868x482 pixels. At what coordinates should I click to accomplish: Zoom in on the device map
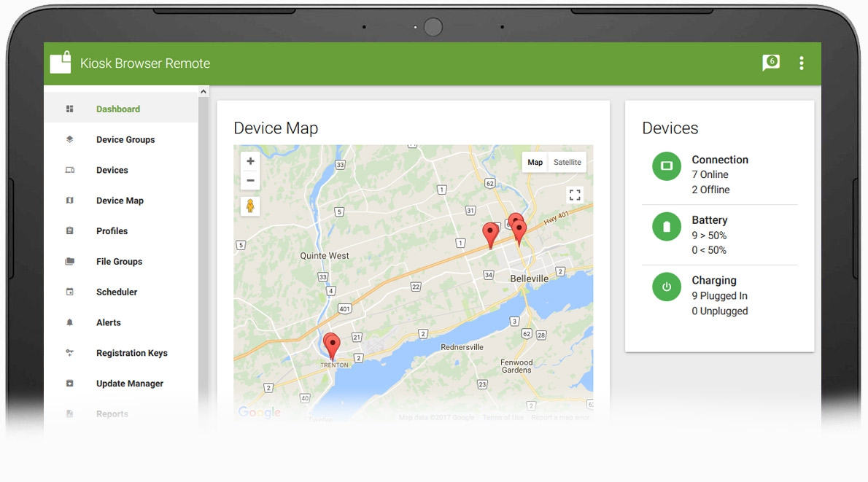(x=250, y=161)
